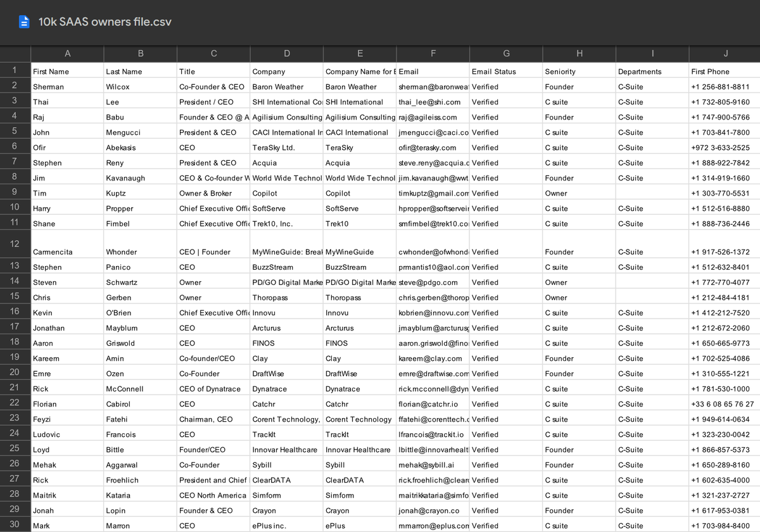Click the cell containing Propper

(x=141, y=208)
